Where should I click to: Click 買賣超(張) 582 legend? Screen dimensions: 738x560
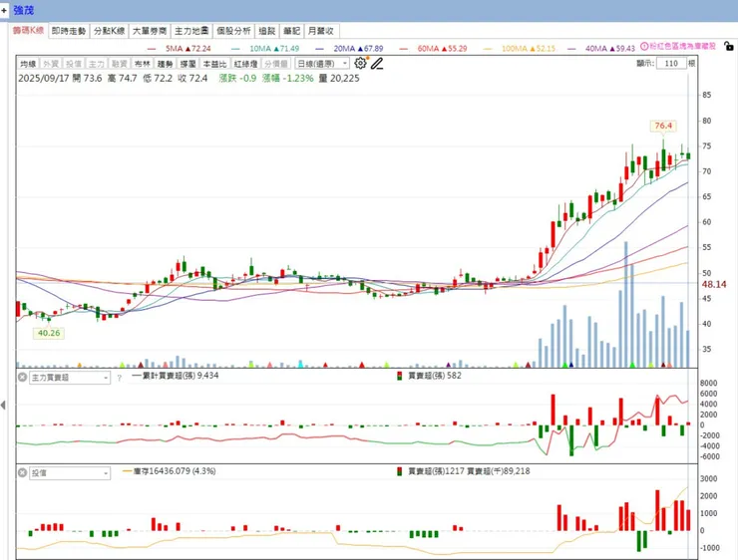429,376
